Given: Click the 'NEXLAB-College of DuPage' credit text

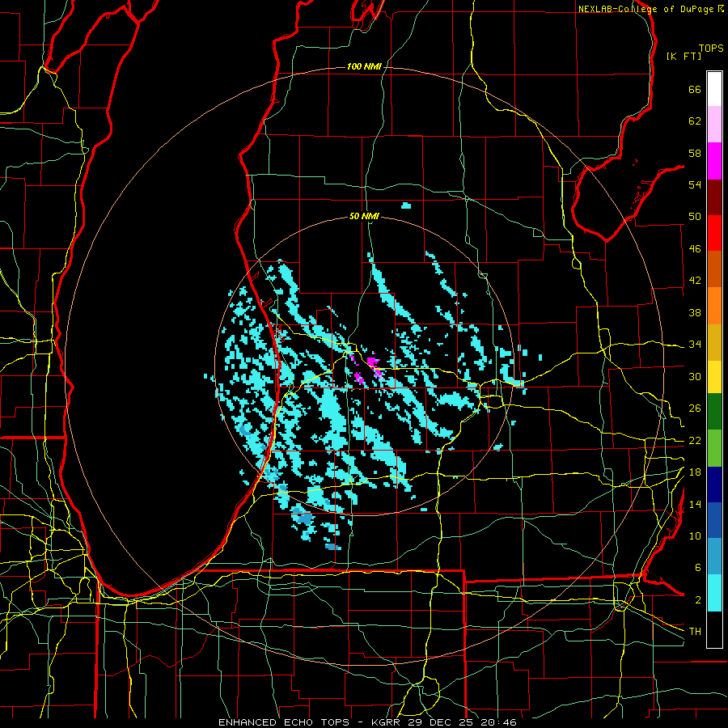Looking at the screenshot, I should coord(647,9).
